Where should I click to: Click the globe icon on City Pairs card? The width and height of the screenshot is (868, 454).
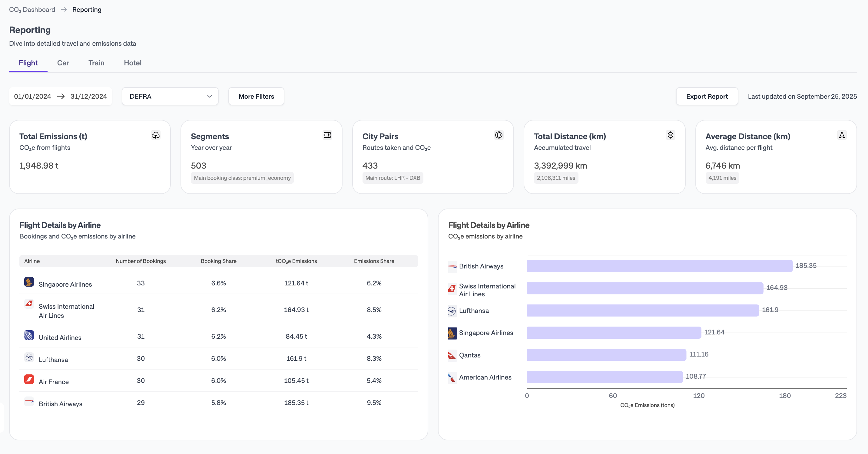click(499, 135)
